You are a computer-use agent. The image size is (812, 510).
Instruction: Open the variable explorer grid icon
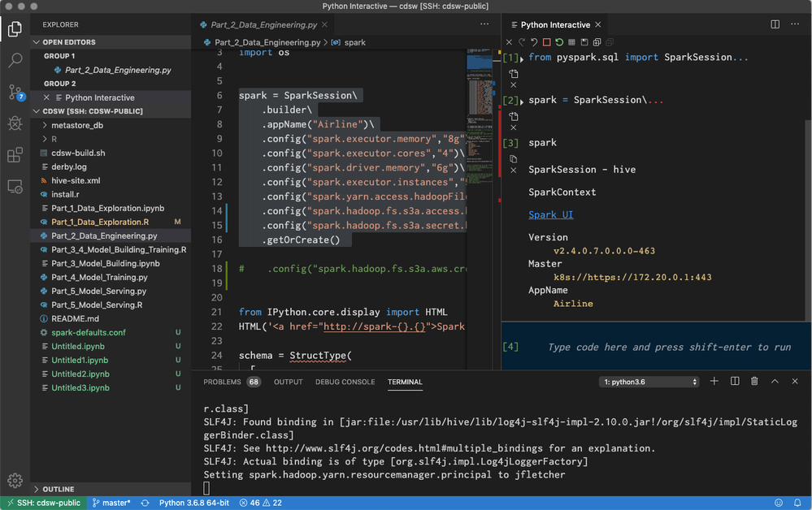point(571,42)
